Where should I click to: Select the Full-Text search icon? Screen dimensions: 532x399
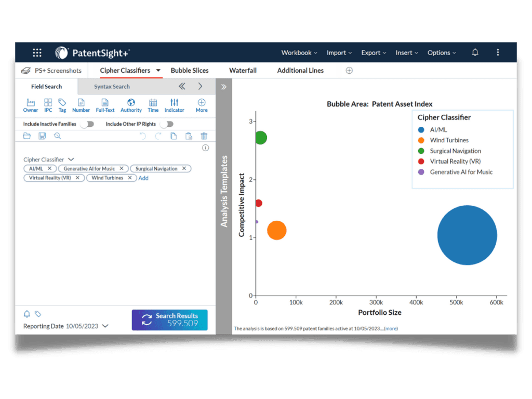(105, 105)
